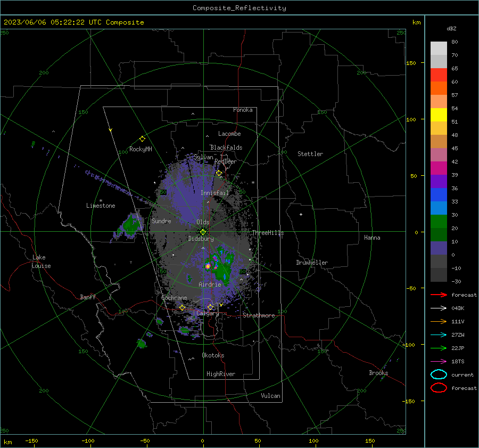Click the yellow diamond marker near RockyMH
479x448 pixels.
click(x=142, y=139)
